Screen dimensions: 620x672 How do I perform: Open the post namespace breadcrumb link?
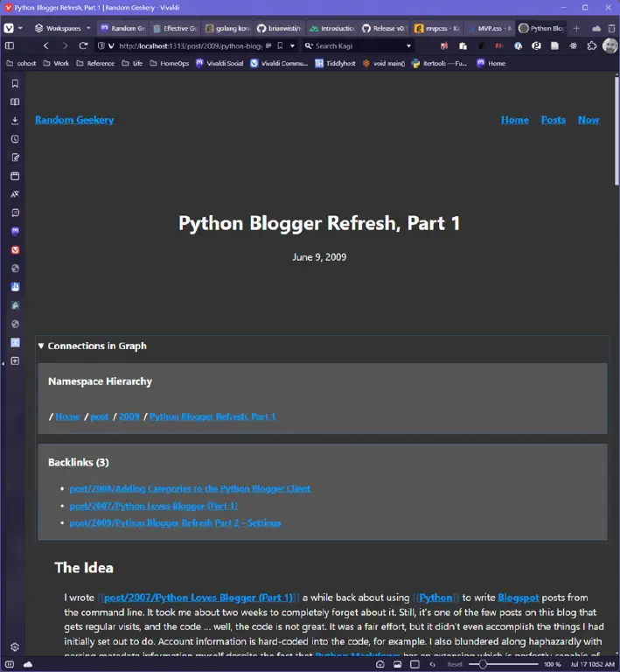pyautogui.click(x=100, y=416)
